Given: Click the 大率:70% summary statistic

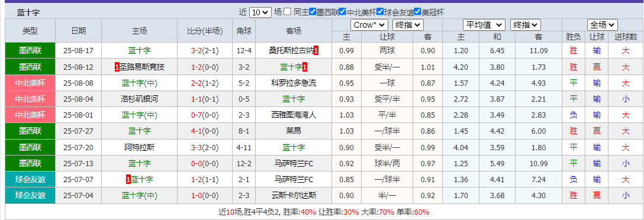Looking at the screenshot, I should coord(378,212).
